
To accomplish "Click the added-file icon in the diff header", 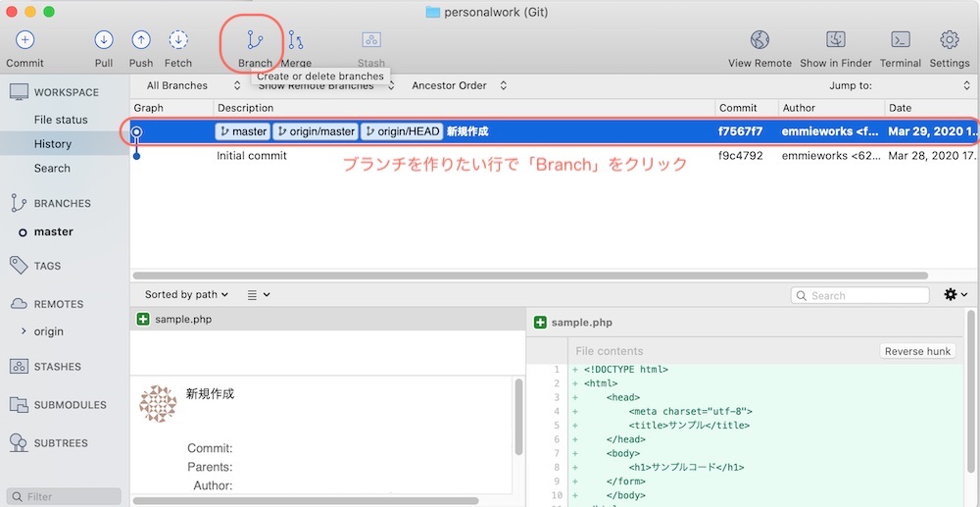I will [539, 323].
